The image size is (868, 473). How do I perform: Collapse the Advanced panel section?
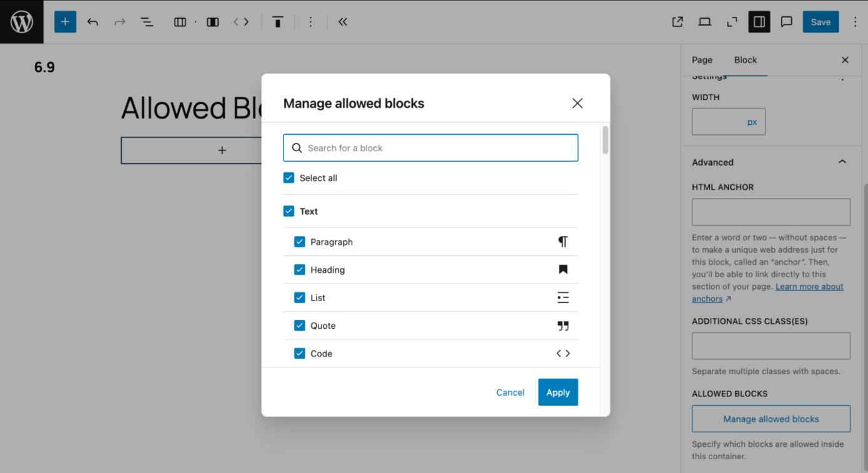(842, 162)
